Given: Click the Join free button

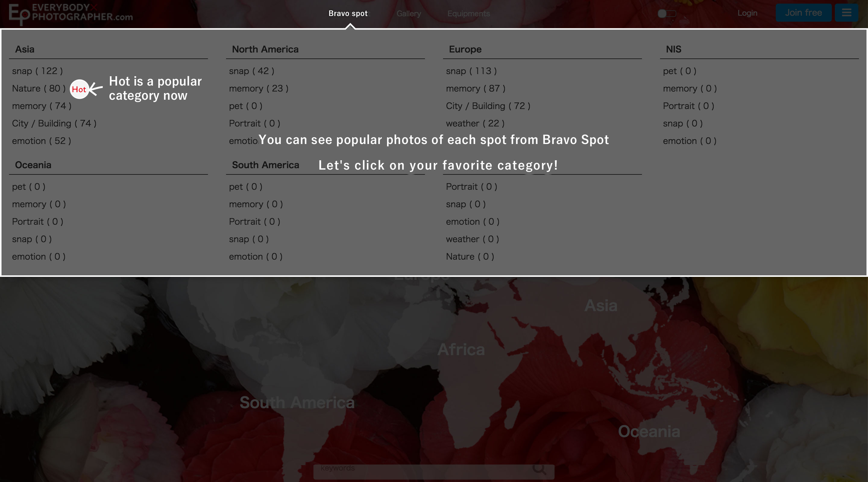Looking at the screenshot, I should (x=803, y=13).
